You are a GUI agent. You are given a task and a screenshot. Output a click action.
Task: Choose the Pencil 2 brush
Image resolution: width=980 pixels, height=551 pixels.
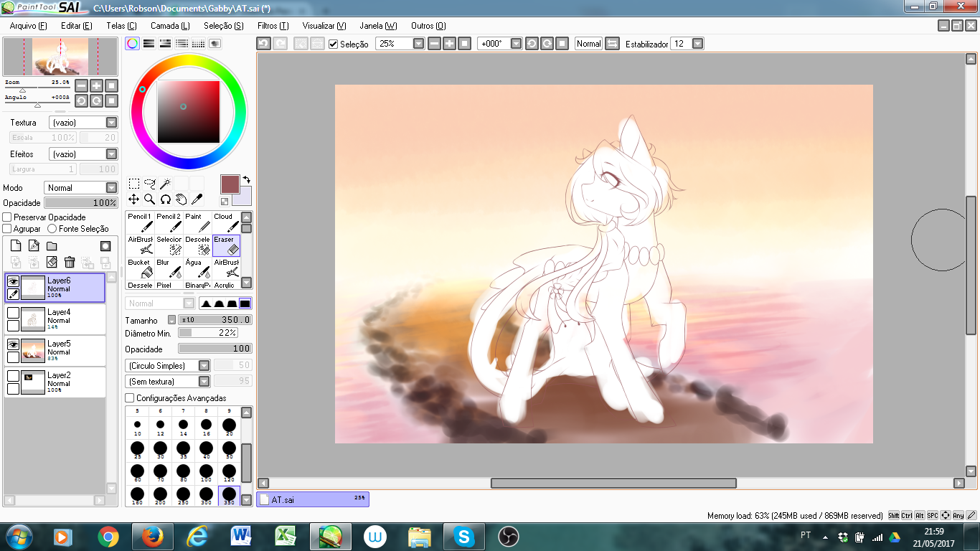pyautogui.click(x=169, y=222)
